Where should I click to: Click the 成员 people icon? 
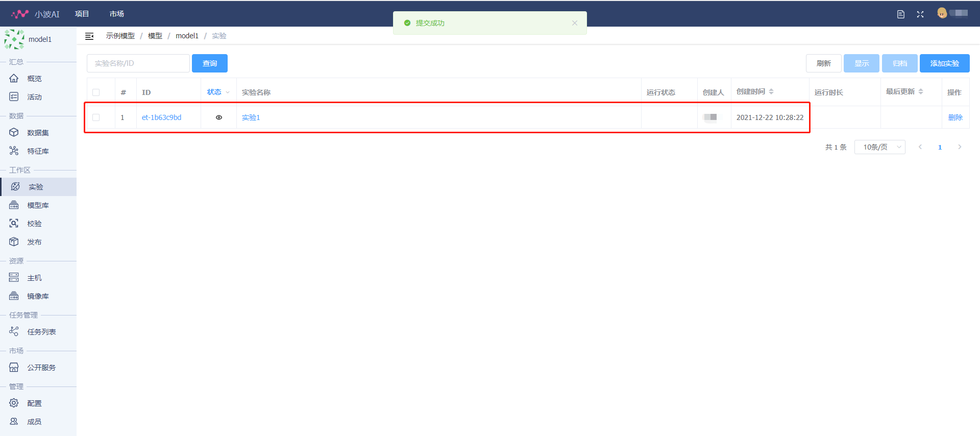pyautogui.click(x=14, y=422)
